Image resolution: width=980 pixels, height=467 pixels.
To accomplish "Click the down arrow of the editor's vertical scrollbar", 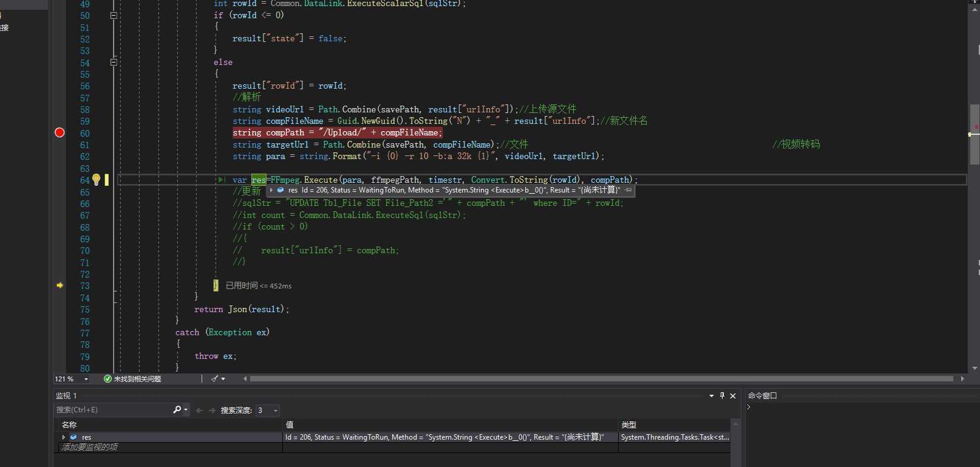I will point(975,368).
